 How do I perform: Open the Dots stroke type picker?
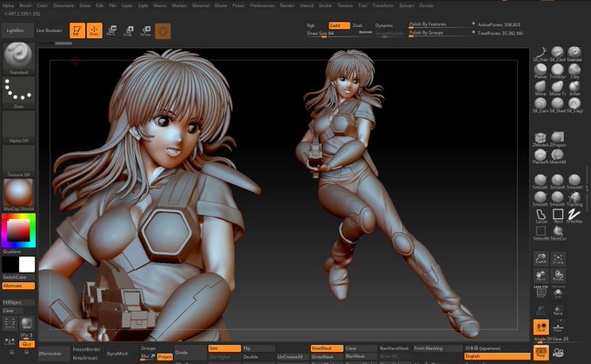coord(18,93)
